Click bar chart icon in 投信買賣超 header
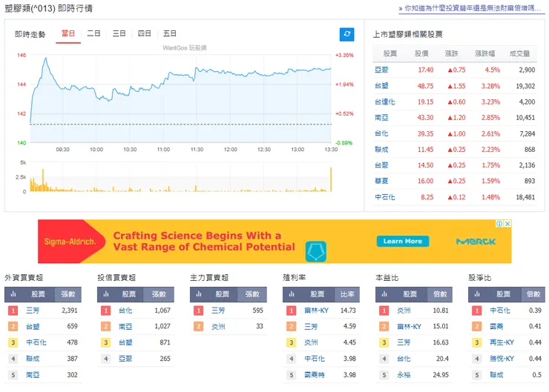 point(106,294)
